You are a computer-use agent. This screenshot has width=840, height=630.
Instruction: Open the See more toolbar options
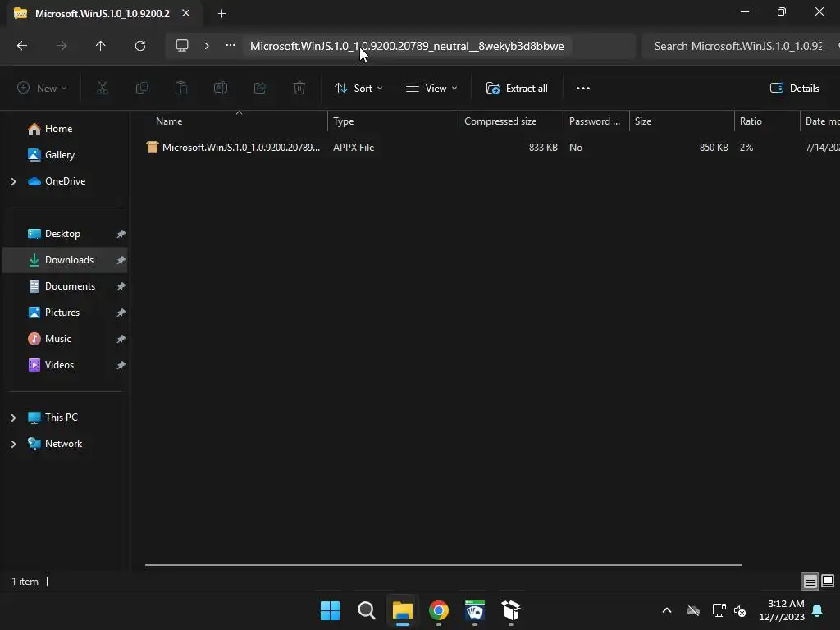583,89
